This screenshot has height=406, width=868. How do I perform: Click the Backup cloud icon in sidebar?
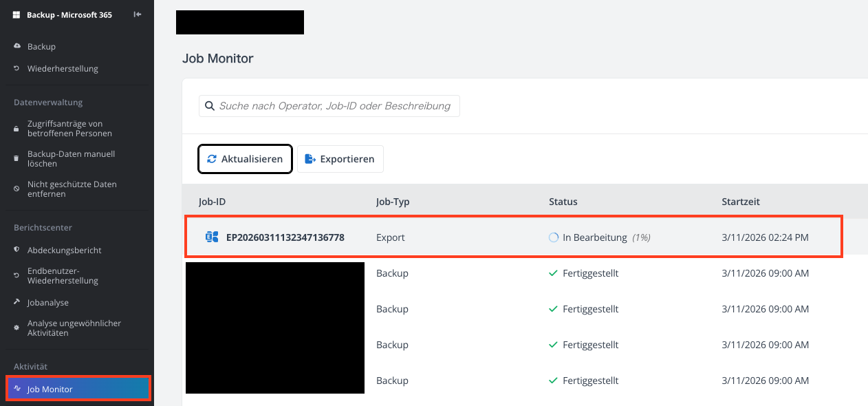pyautogui.click(x=17, y=46)
